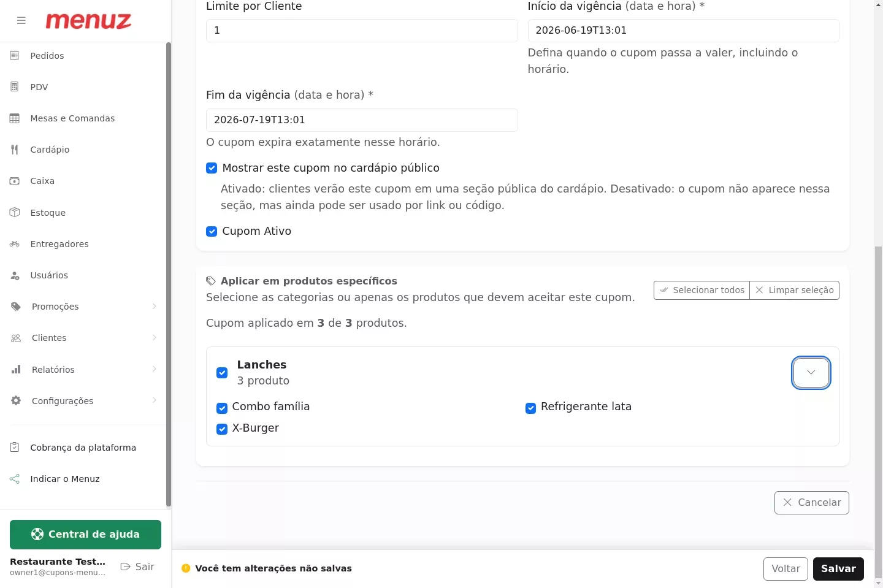Image resolution: width=883 pixels, height=588 pixels.
Task: Expand the Relatórios submenu arrow
Action: point(155,369)
